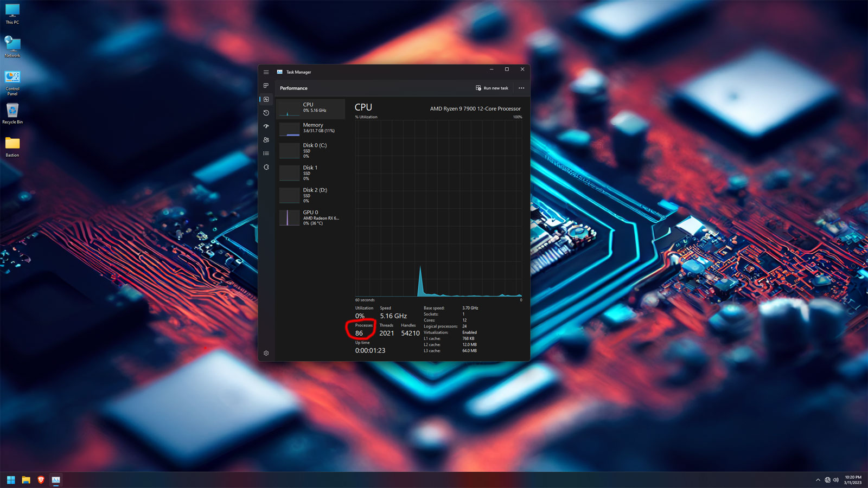The image size is (868, 488).
Task: Open Task Manager settings with the gear icon
Action: [x=266, y=353]
